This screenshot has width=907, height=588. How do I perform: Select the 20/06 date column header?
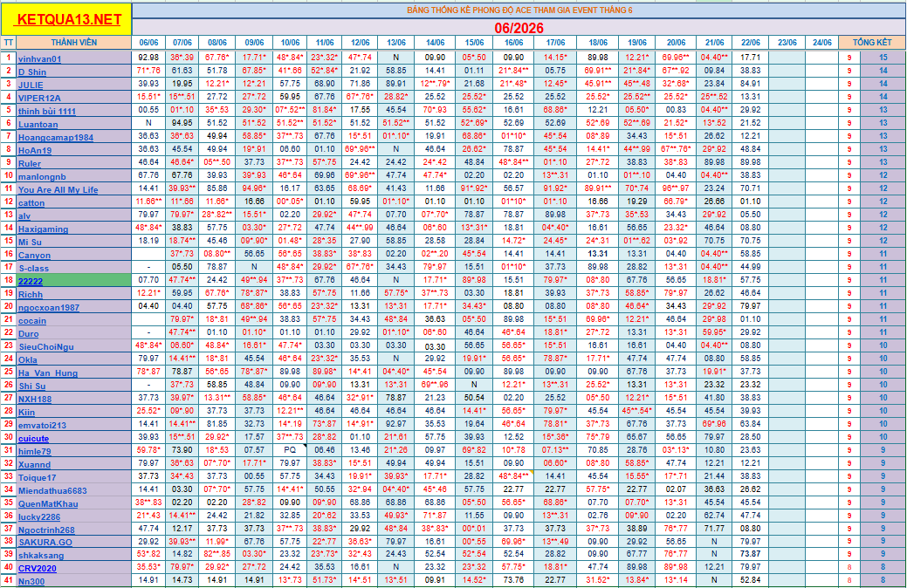(x=677, y=42)
